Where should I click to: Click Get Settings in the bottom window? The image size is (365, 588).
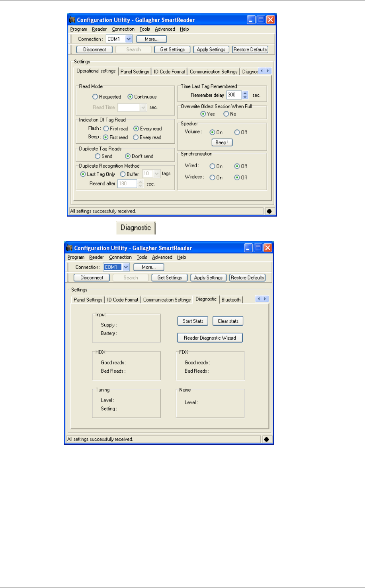(x=170, y=278)
